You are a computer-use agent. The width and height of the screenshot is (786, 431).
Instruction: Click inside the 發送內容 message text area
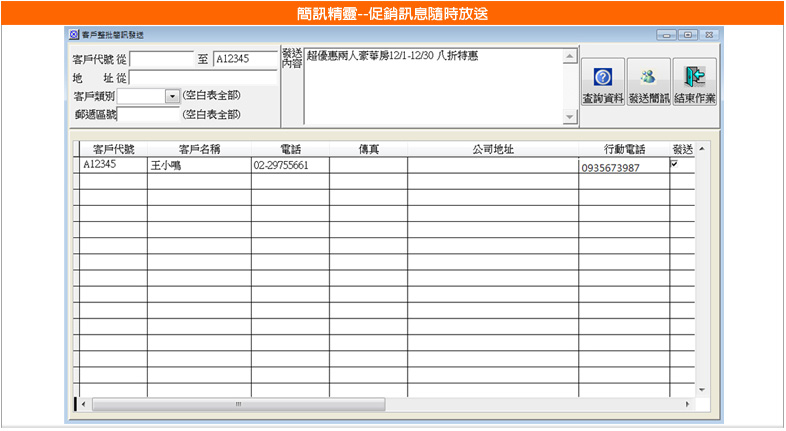click(433, 87)
